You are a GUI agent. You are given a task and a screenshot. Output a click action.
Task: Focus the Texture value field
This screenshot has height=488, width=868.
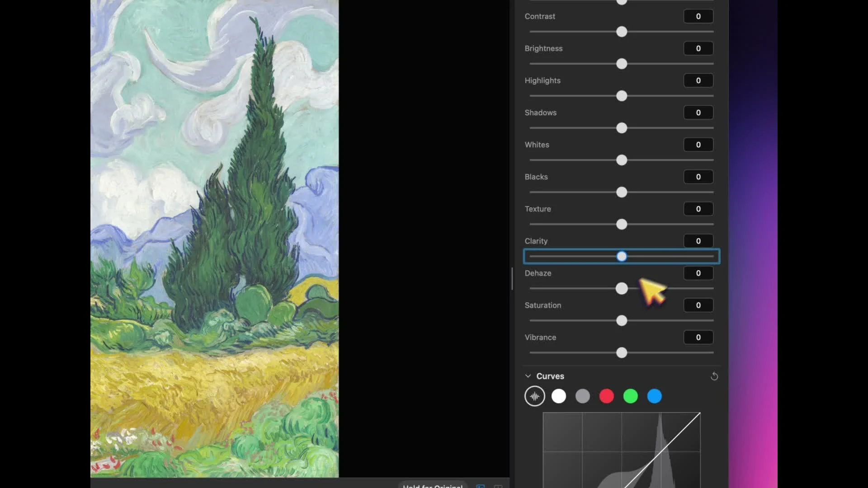click(x=698, y=209)
